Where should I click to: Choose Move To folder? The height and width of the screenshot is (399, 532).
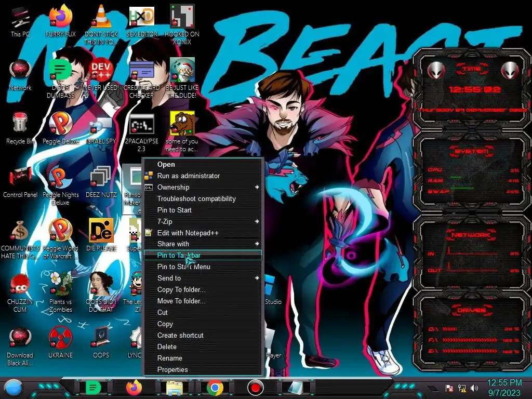pos(203,301)
